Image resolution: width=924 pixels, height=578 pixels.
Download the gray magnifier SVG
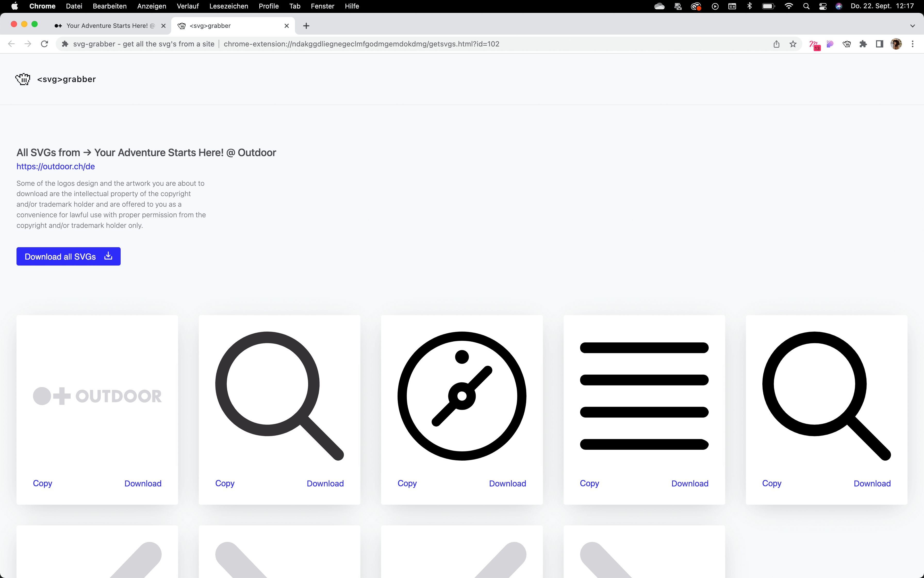click(x=325, y=483)
